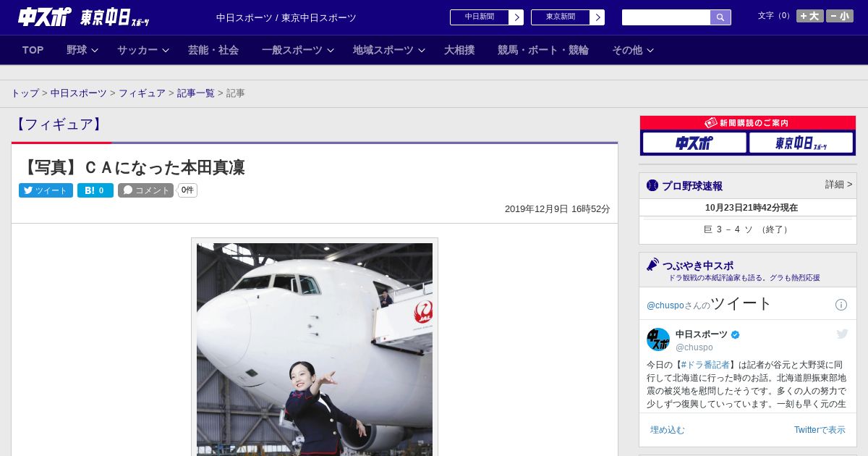Click the article title 【写真】ＣＡになった本田真凜
Image resolution: width=868 pixels, height=456 pixels.
click(133, 168)
